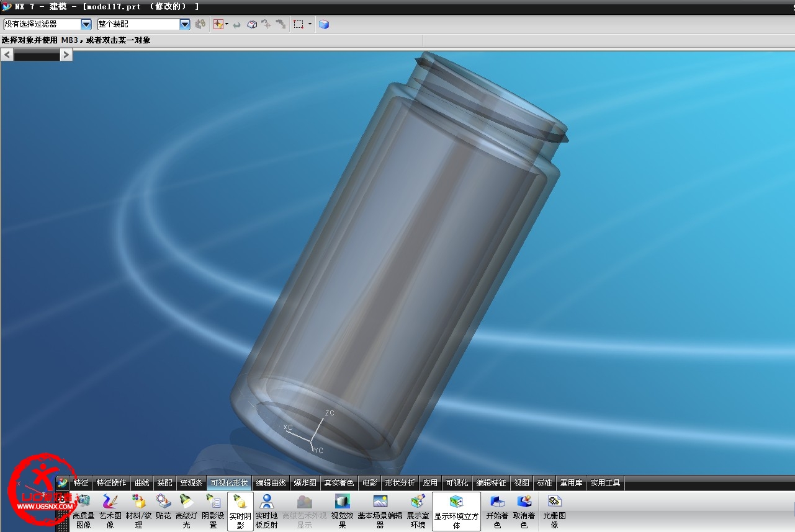The width and height of the screenshot is (795, 532).
Task: Switch to the 电影 tab
Action: [369, 482]
